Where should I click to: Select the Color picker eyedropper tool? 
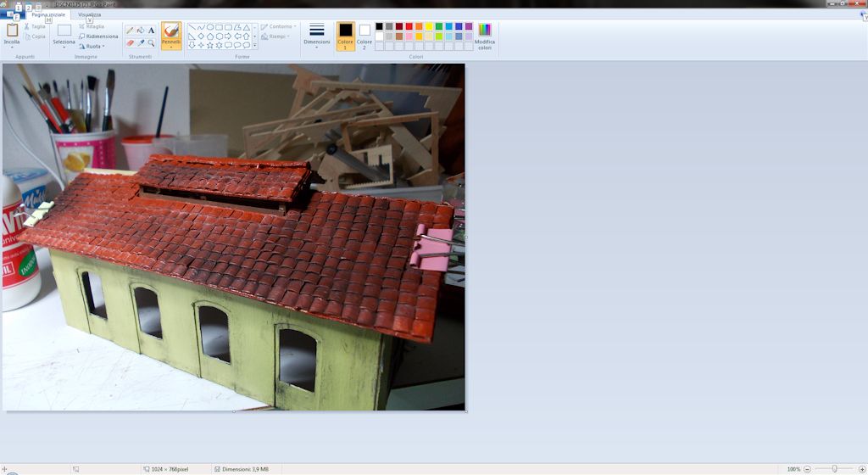click(141, 42)
